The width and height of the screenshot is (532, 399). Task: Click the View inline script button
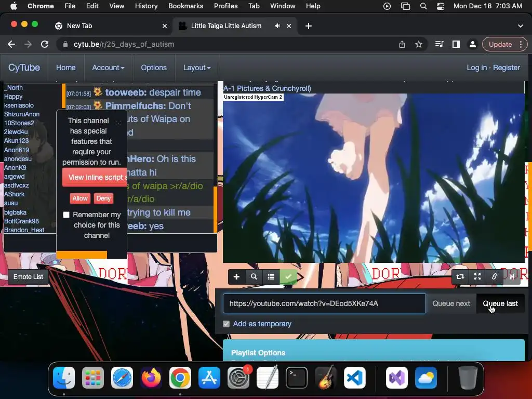[x=95, y=178]
